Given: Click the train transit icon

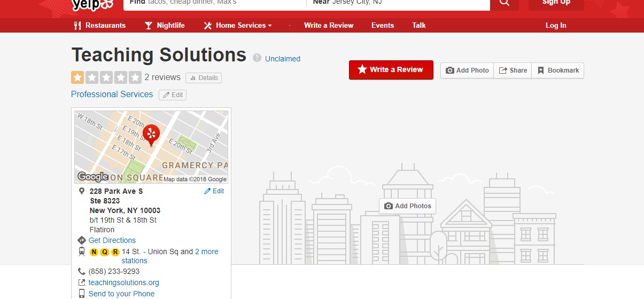Looking at the screenshot, I should [x=82, y=252].
